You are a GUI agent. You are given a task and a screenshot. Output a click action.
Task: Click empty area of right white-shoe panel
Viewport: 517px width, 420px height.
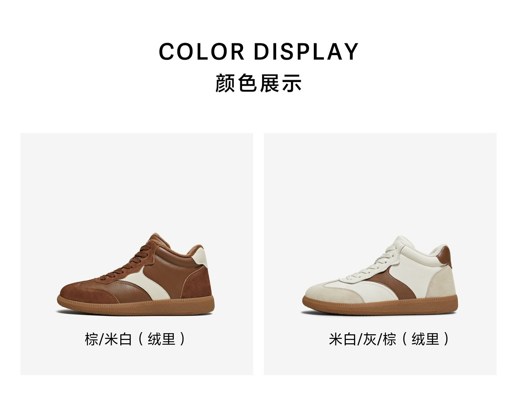[381, 179]
